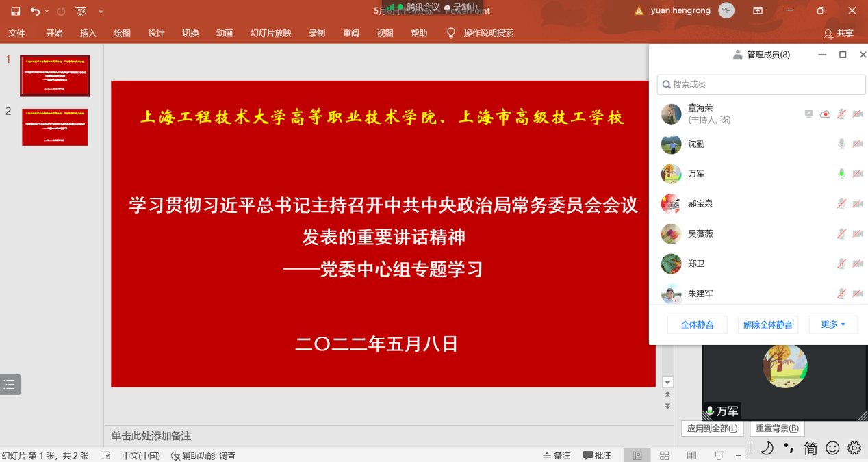Viewport: 868px width, 462px height.
Task: Open Customize Quick Access Toolbar dropdown
Action: (x=101, y=11)
